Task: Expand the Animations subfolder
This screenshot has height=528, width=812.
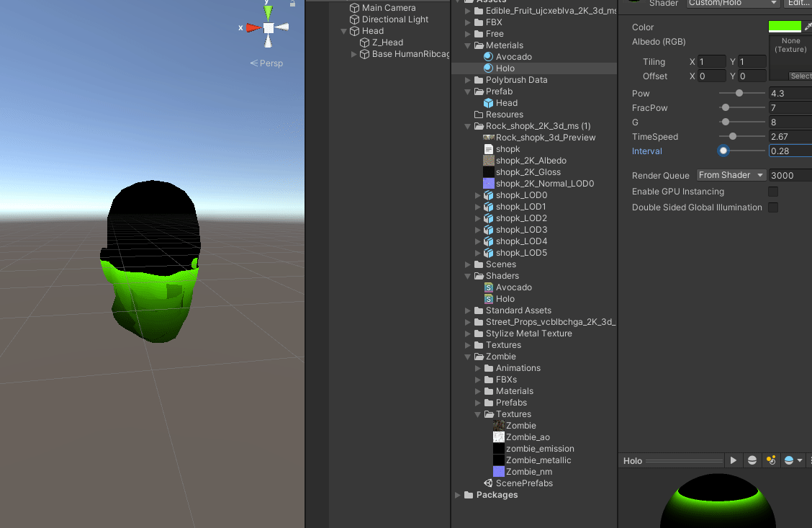Action: pyautogui.click(x=478, y=368)
